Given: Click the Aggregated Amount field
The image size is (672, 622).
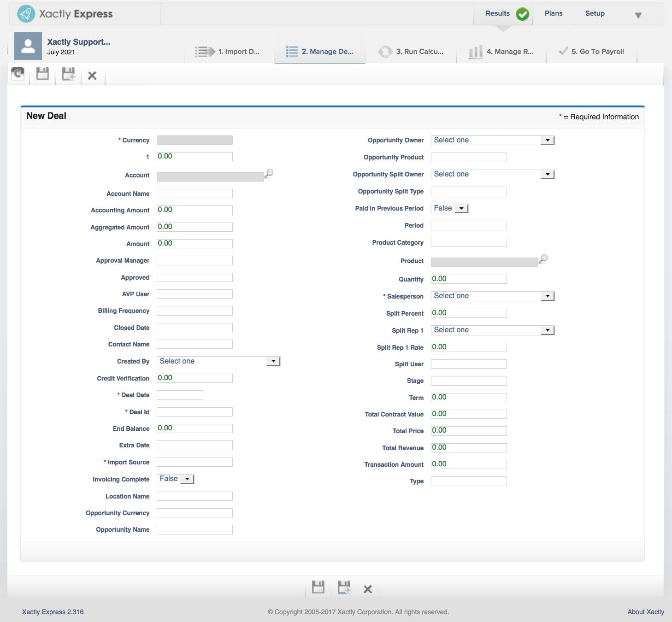Looking at the screenshot, I should tap(195, 227).
